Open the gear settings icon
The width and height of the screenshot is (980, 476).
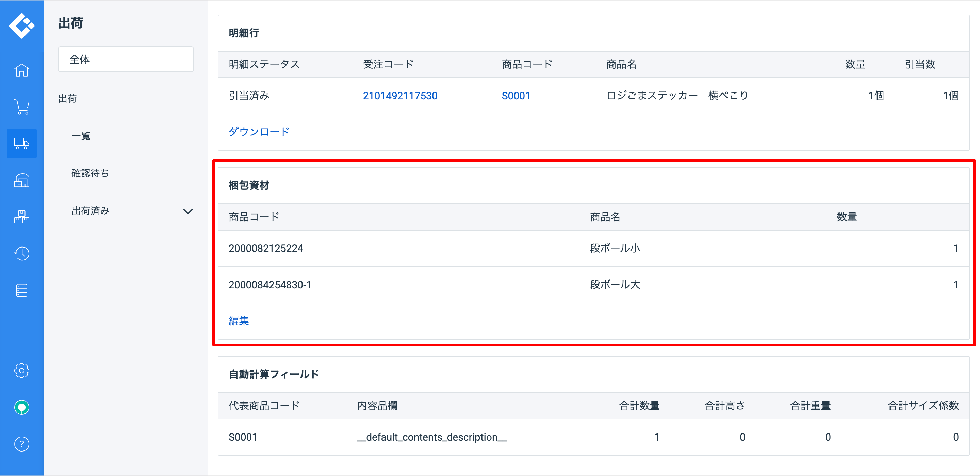[x=22, y=370]
